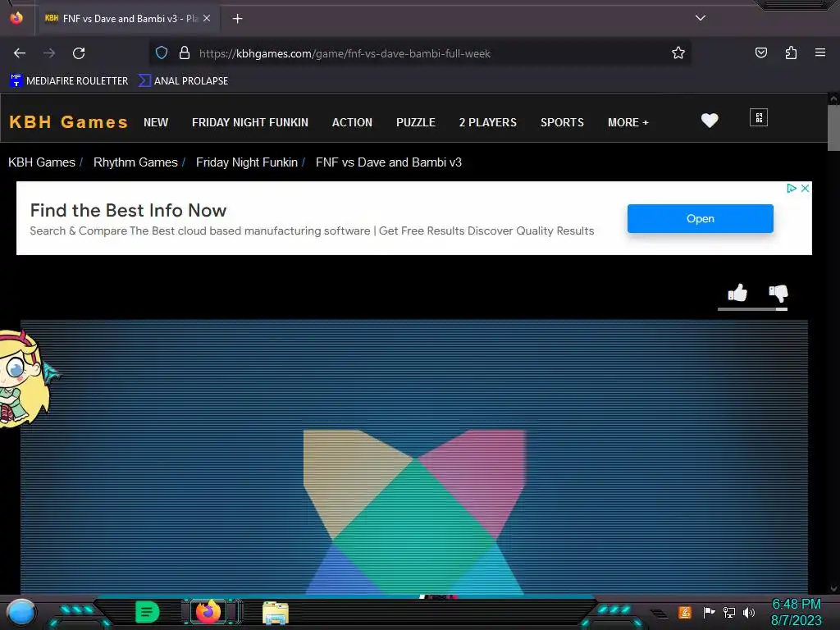Click the FNF vs Dave and Bambi v3 breadcrumb
The width and height of the screenshot is (840, 630).
(388, 162)
